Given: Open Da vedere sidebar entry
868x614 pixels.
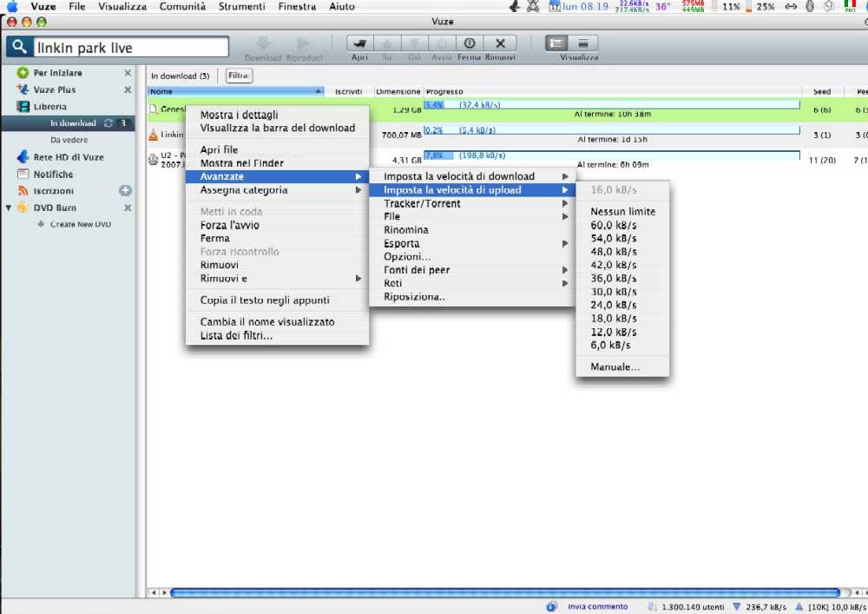Looking at the screenshot, I should [69, 140].
